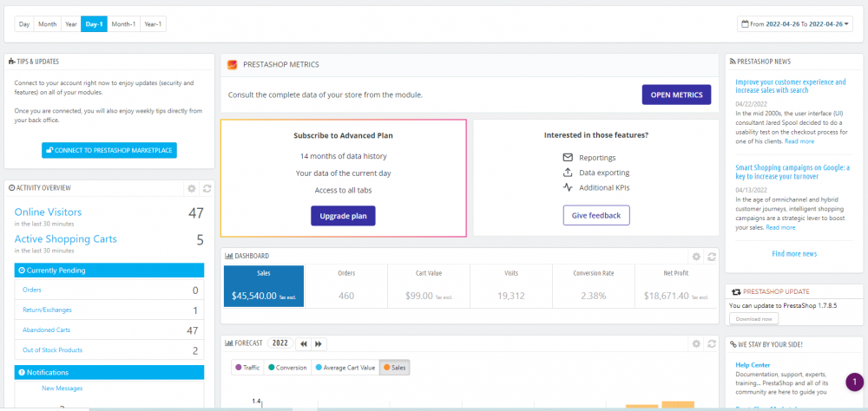Open pending Orders link
The height and width of the screenshot is (411, 868).
click(x=31, y=290)
